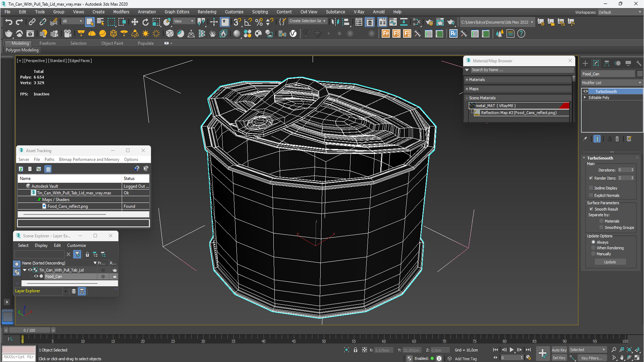This screenshot has height=362, width=644.
Task: Open Scene Explorer Customize menu
Action: coord(76,245)
